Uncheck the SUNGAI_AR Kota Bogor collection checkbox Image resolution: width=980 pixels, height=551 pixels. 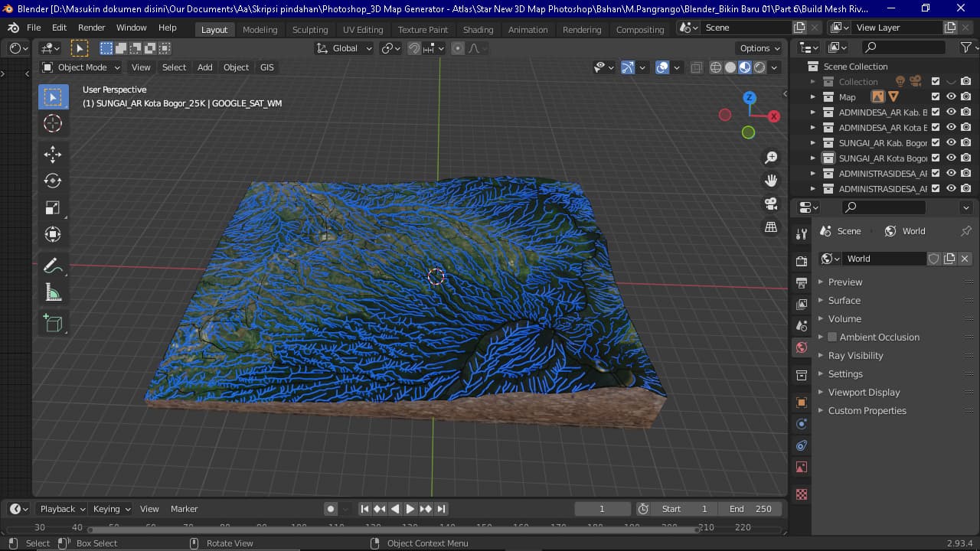pos(936,158)
